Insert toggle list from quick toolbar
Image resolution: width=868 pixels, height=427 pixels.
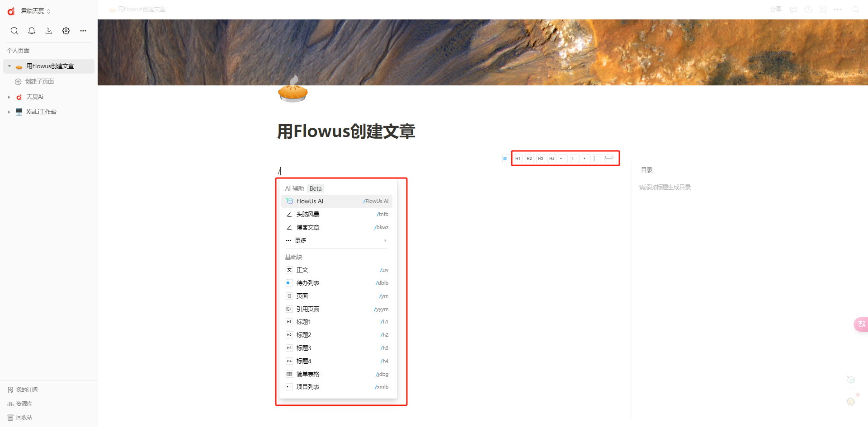coord(586,159)
